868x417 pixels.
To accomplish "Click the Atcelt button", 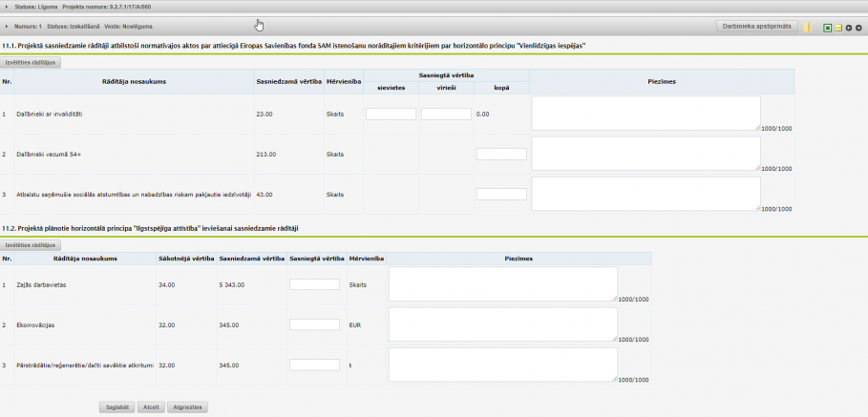I will pos(150,407).
